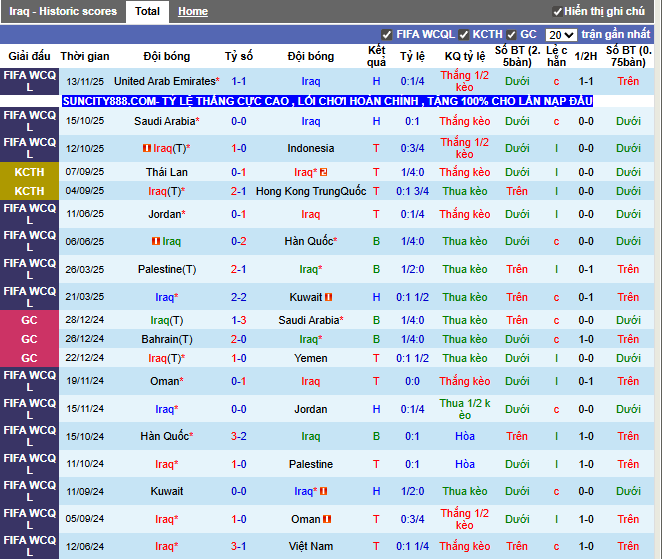Click the 0:0 odds on 19/11/24 row
Image resolution: width=662 pixels, height=559 pixels.
coord(412,381)
